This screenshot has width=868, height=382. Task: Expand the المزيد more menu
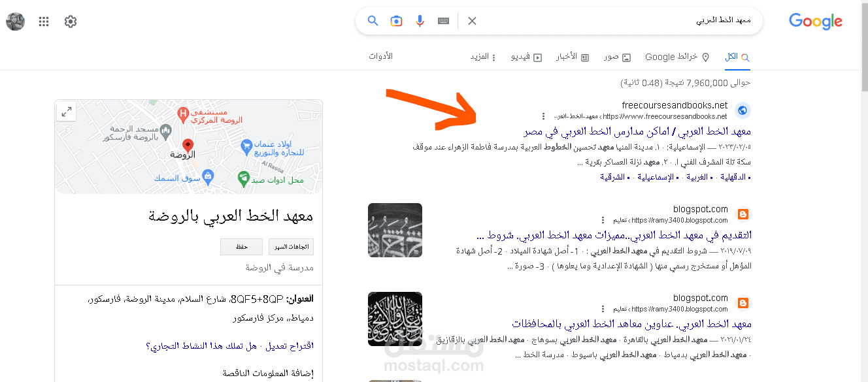click(483, 57)
